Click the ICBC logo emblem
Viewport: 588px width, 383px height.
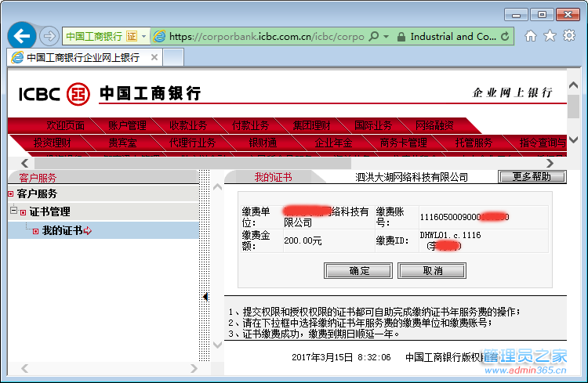[78, 94]
